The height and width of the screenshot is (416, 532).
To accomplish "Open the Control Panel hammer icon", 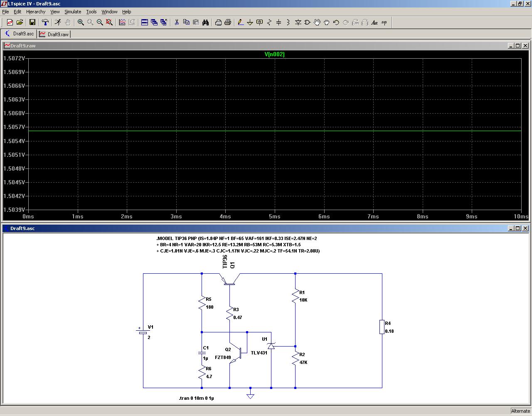I will tap(45, 22).
